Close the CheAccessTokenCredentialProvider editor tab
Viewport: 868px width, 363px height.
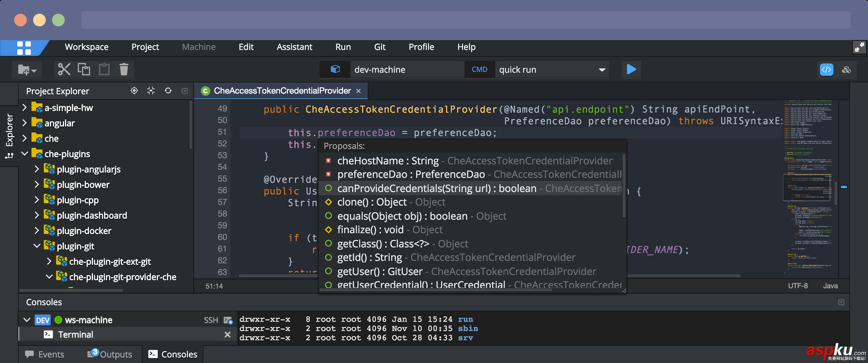coord(358,91)
